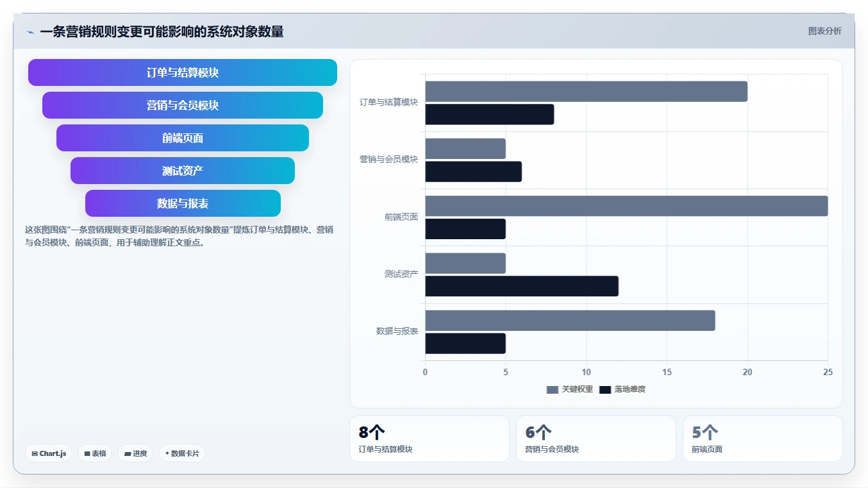868x488 pixels.
Task: Click the 落地难度 bar for 前端页面
Action: pyautogui.click(x=465, y=229)
